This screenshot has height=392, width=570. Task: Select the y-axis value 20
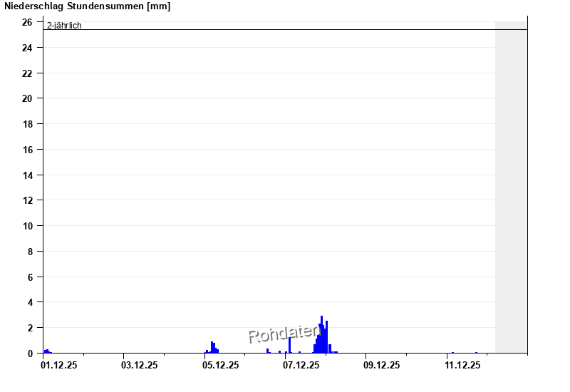(27, 98)
